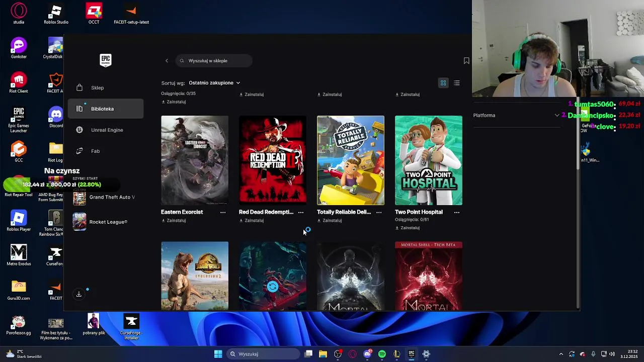Open Metro Exodus desktop icon
Viewport: 644px width, 362px height.
(19, 255)
